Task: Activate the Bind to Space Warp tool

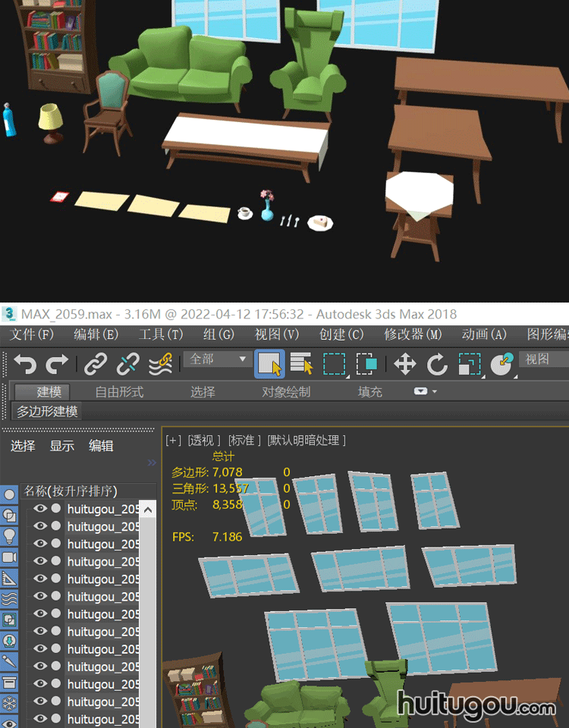Action: (x=160, y=364)
